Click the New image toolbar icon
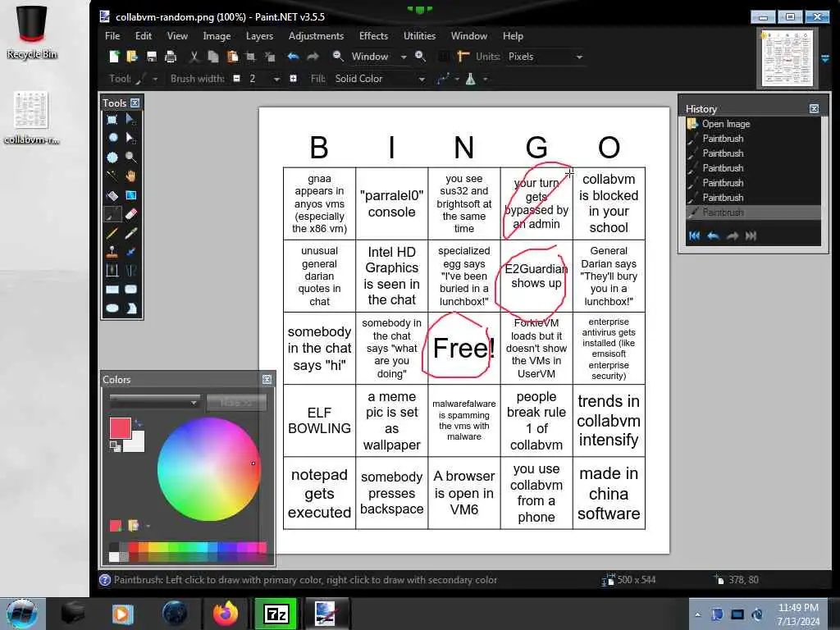Image resolution: width=840 pixels, height=630 pixels. 114,57
